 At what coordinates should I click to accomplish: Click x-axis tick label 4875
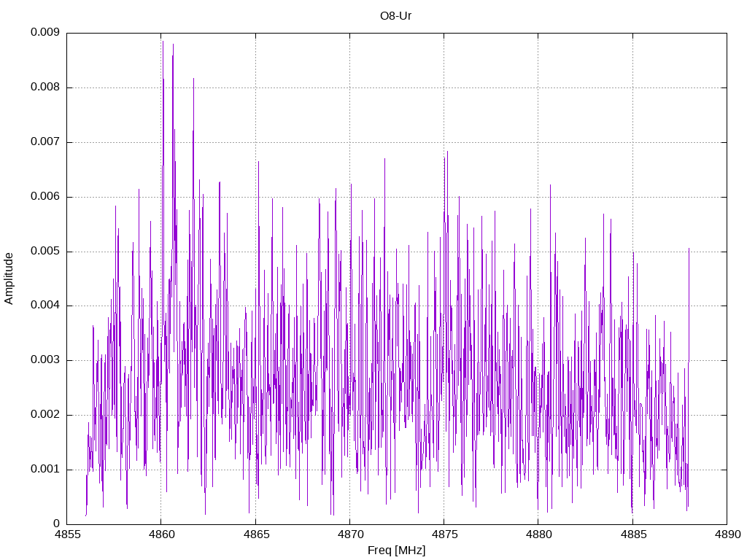(445, 534)
